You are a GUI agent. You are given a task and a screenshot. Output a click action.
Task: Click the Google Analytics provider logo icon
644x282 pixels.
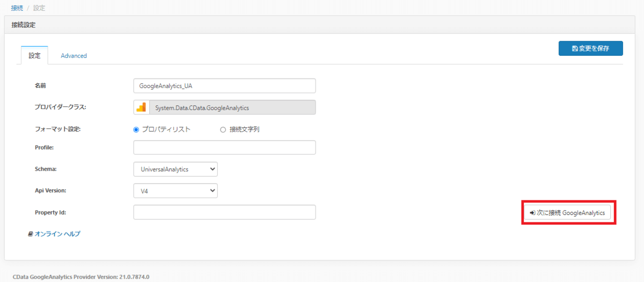141,107
